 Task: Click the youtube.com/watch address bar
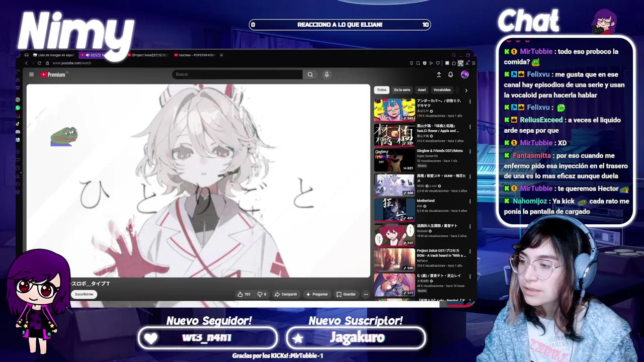pyautogui.click(x=71, y=63)
